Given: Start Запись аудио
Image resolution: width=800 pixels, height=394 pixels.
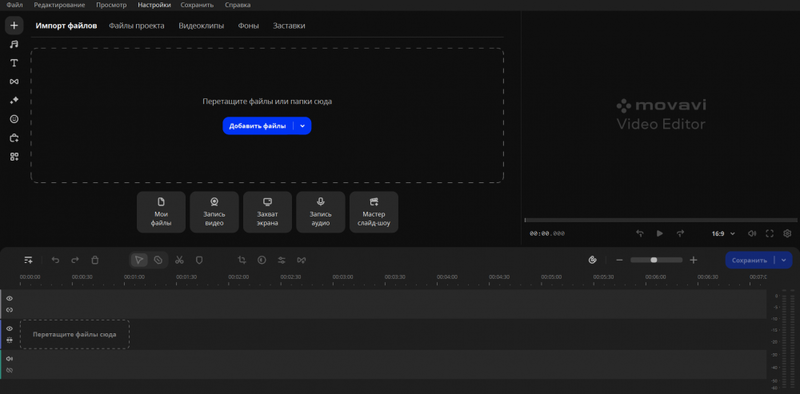Looking at the screenshot, I should 320,212.
